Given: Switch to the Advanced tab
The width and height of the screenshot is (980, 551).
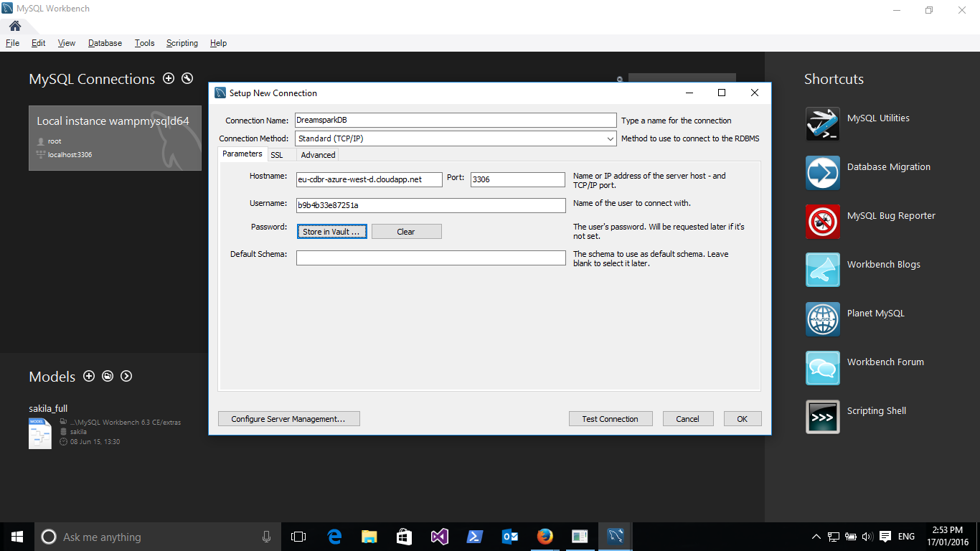Looking at the screenshot, I should [318, 155].
